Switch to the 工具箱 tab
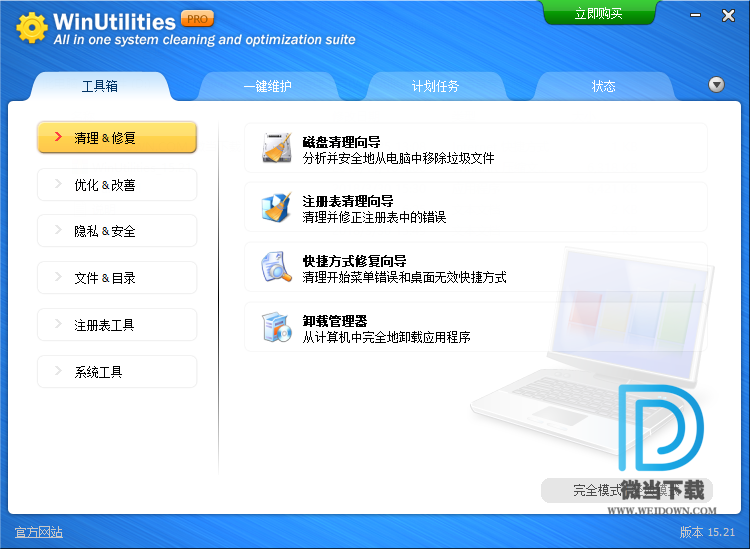The width and height of the screenshot is (750, 549). click(x=99, y=86)
